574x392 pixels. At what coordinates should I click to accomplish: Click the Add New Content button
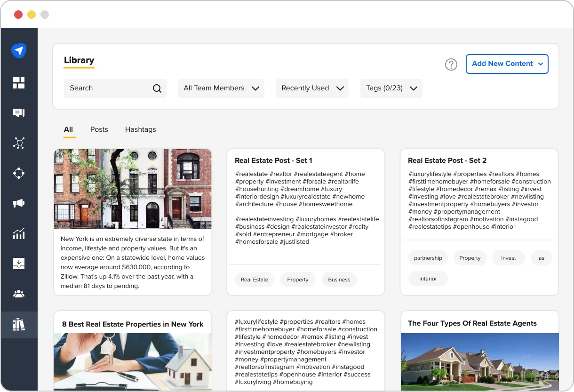(507, 64)
